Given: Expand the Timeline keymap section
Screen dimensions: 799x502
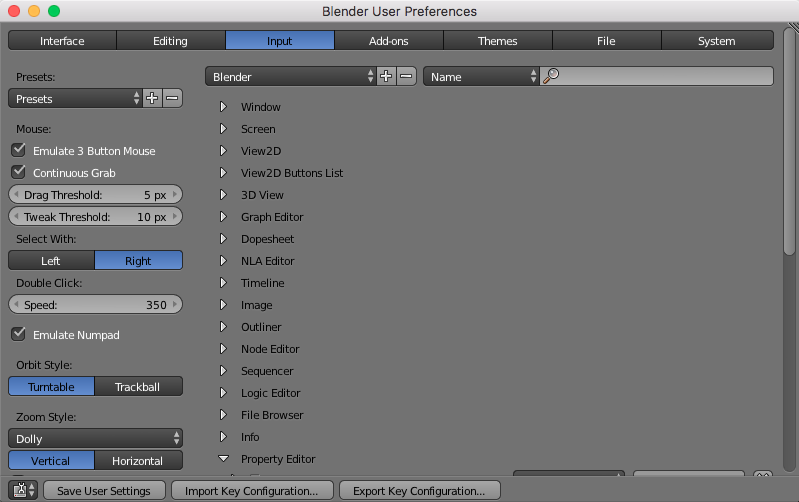Looking at the screenshot, I should [x=223, y=282].
